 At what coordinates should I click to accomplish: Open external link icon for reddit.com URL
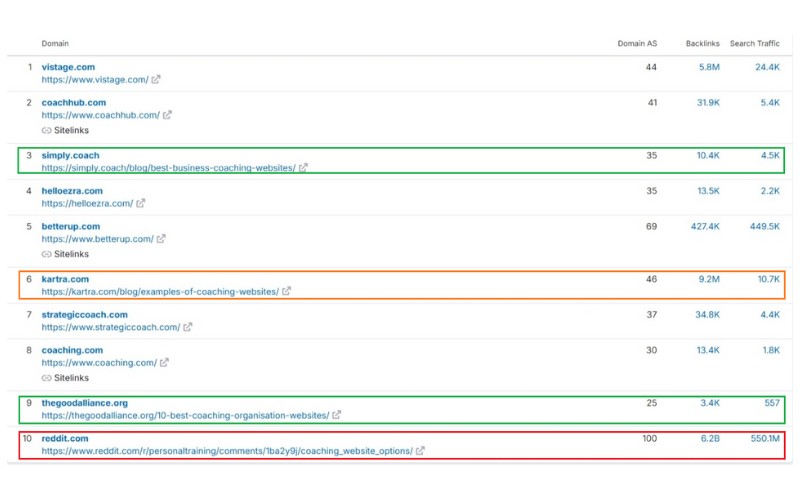pyautogui.click(x=420, y=451)
